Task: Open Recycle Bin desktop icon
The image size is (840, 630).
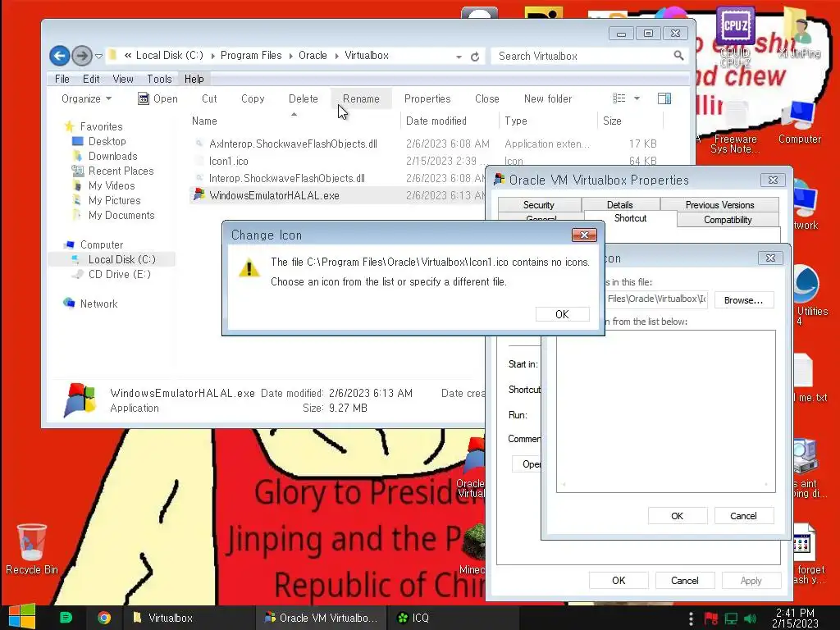Action: [x=32, y=549]
